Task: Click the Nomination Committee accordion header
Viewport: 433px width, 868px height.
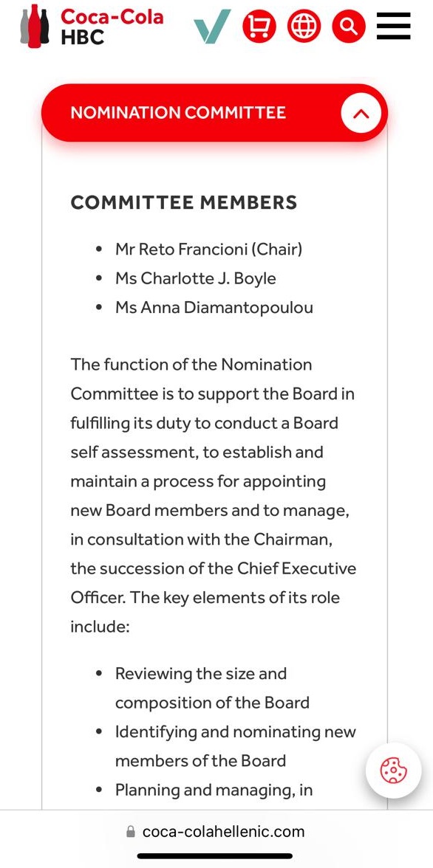Action: tap(214, 113)
